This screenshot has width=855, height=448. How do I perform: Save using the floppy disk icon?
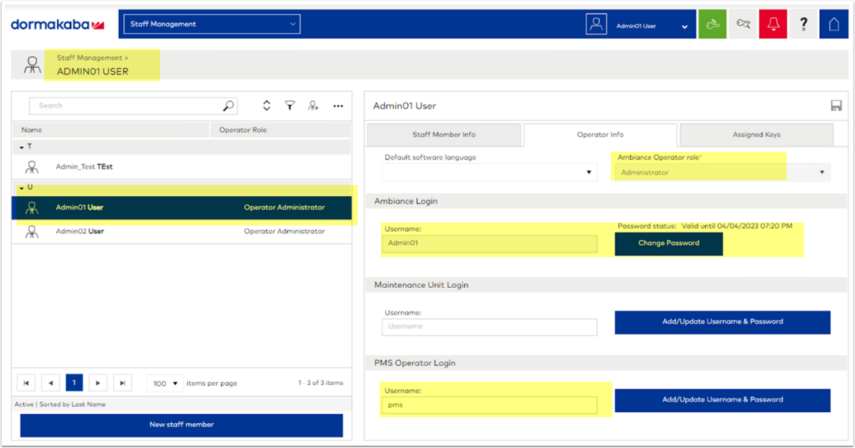(836, 106)
